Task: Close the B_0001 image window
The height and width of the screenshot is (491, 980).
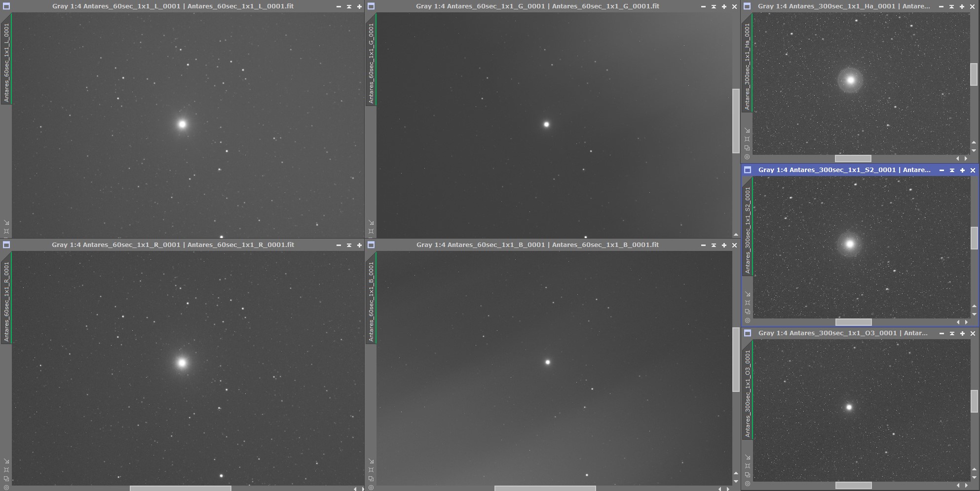Action: [x=734, y=245]
